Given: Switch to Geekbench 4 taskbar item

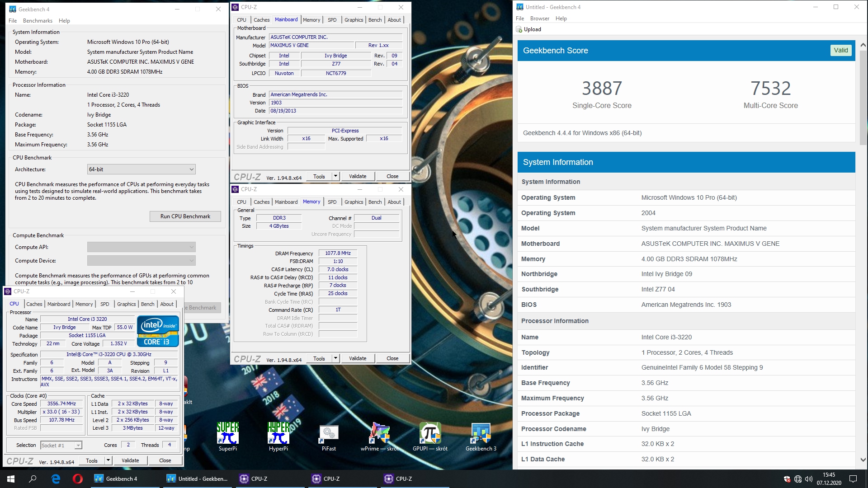Looking at the screenshot, I should (124, 479).
